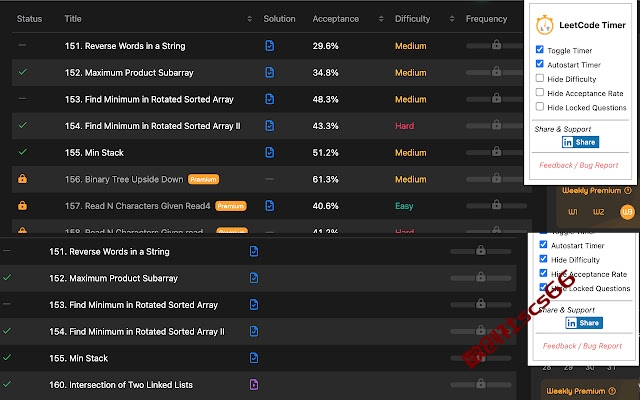
Task: Click LinkedIn Share button in lower popup
Action: [584, 323]
